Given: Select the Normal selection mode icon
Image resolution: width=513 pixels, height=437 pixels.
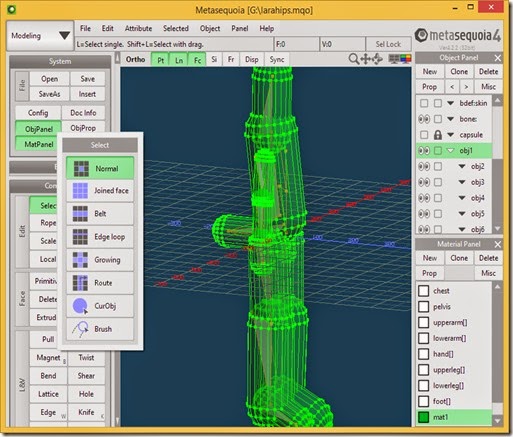Looking at the screenshot, I should [81, 168].
